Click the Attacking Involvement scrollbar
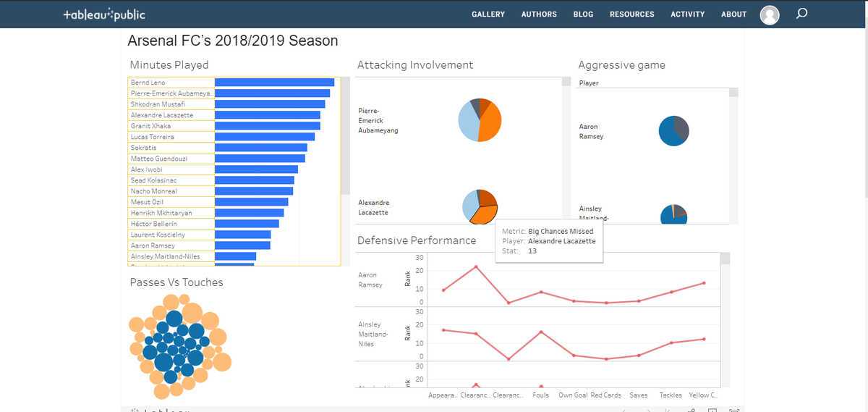This screenshot has width=868, height=412. click(566, 82)
